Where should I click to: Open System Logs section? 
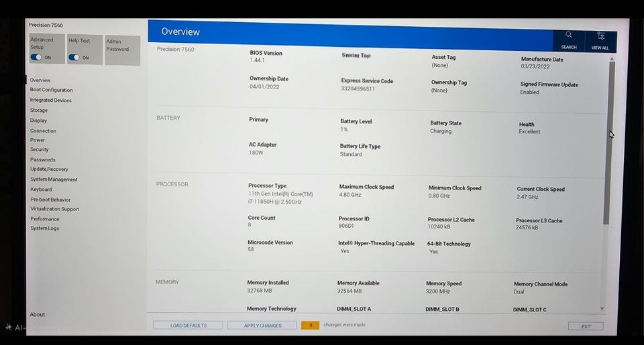(x=45, y=228)
